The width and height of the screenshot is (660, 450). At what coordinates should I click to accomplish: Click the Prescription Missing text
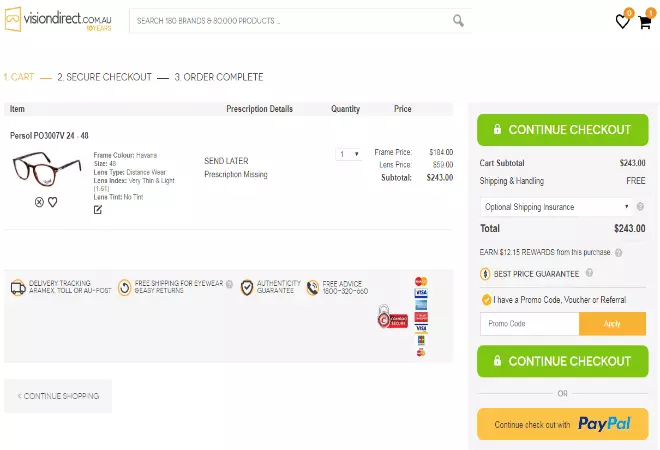pyautogui.click(x=236, y=174)
